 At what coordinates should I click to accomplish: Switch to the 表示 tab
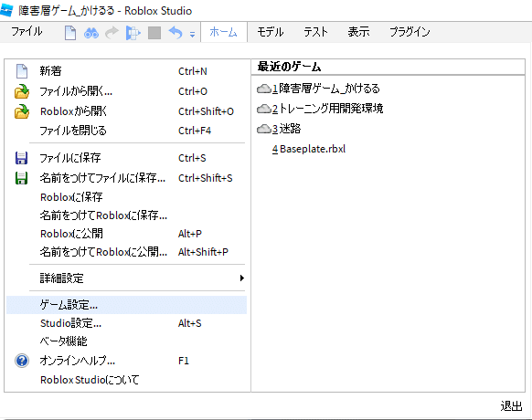(x=358, y=32)
